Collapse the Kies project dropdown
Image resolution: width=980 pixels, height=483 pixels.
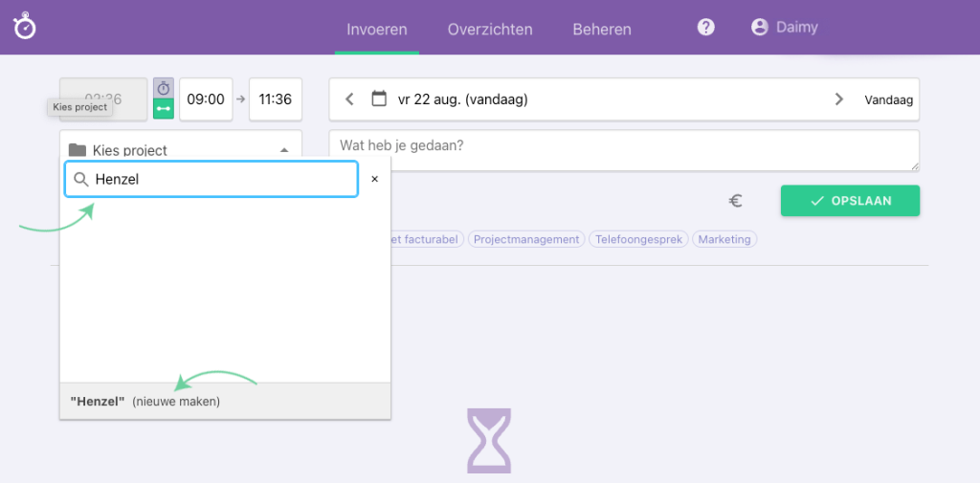click(284, 150)
